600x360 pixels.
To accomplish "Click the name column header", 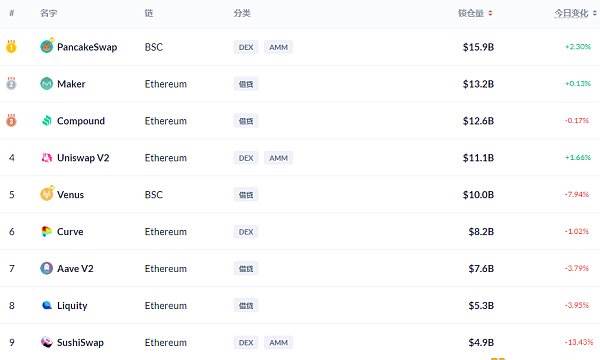I will pyautogui.click(x=49, y=13).
